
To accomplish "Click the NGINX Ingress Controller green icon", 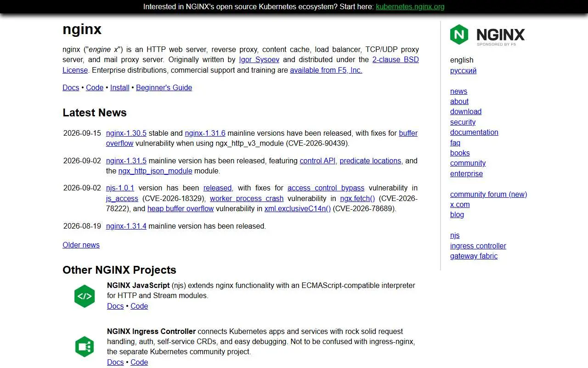I will click(85, 347).
